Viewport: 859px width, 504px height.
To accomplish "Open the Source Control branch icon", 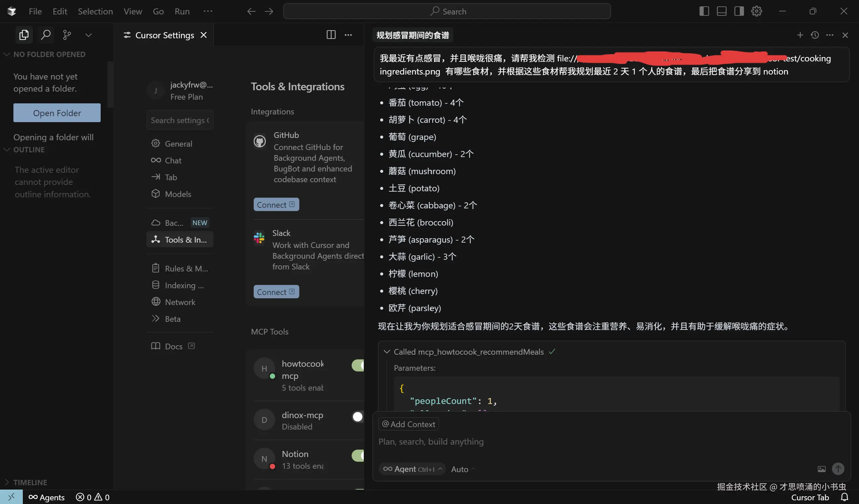I will [x=67, y=35].
